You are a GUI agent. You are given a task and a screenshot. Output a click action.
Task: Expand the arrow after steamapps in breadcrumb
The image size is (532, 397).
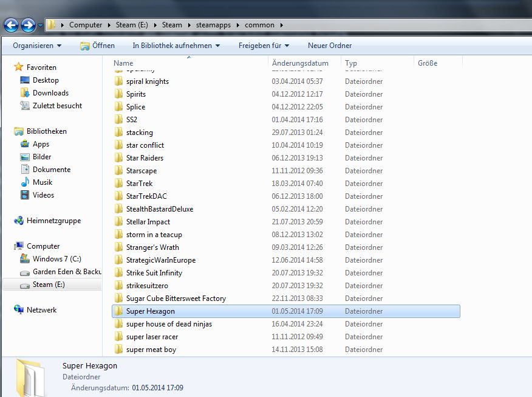(x=238, y=25)
